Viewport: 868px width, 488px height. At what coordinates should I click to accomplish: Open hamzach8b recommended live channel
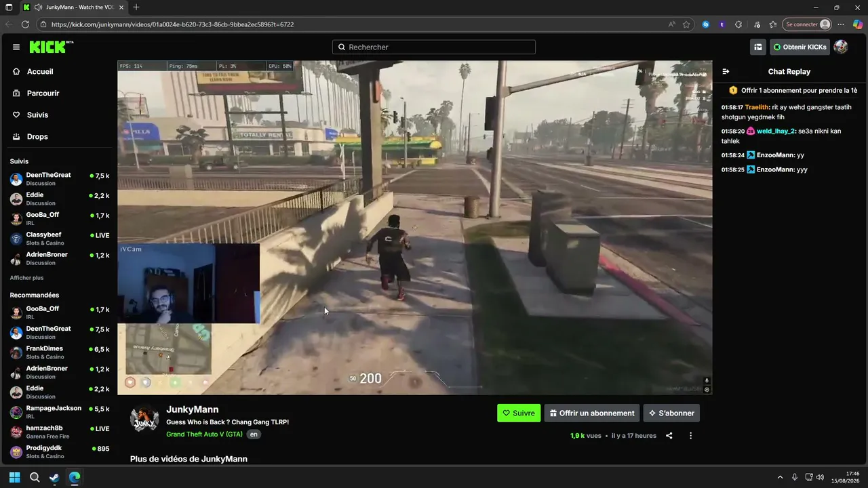point(60,432)
